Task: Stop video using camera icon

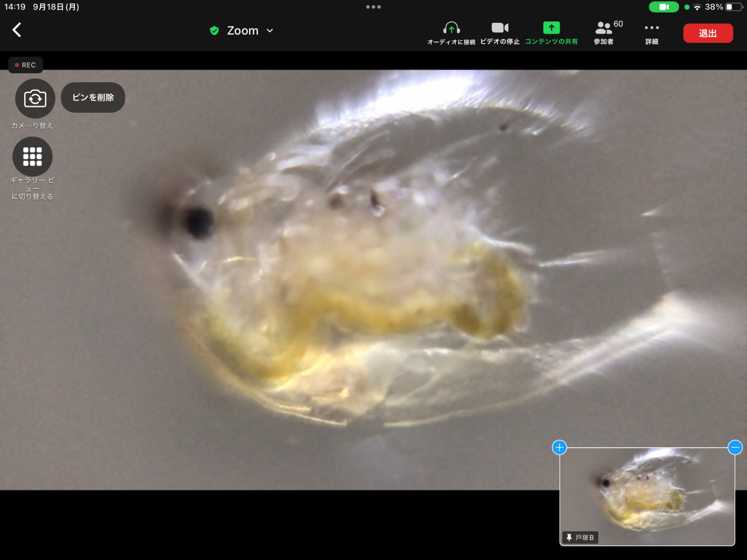Action: point(500,28)
